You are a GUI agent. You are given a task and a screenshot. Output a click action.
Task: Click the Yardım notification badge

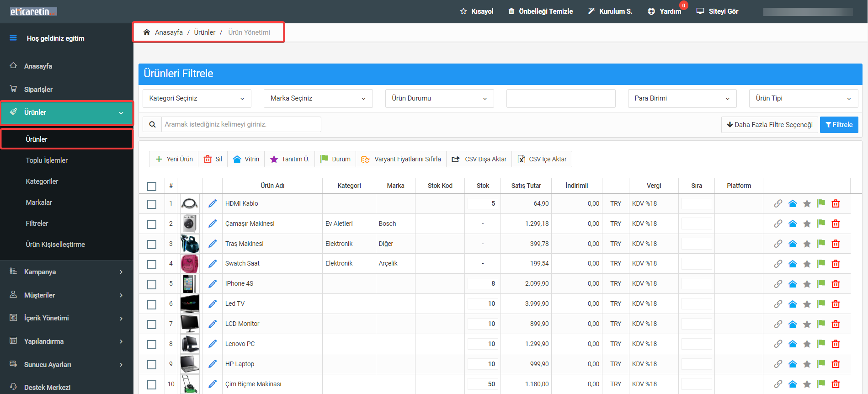684,5
